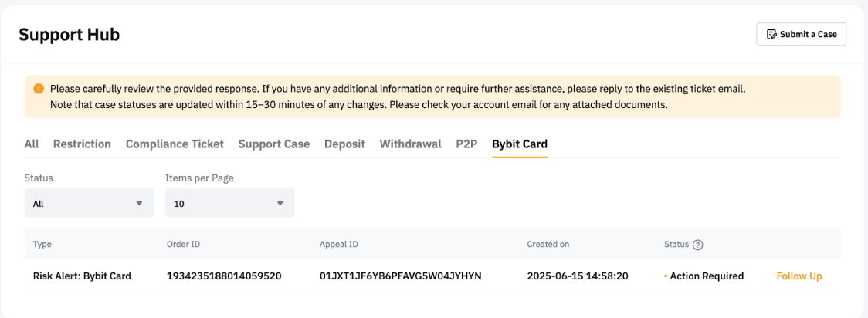
Task: Switch to the Deposit tab
Action: (344, 144)
